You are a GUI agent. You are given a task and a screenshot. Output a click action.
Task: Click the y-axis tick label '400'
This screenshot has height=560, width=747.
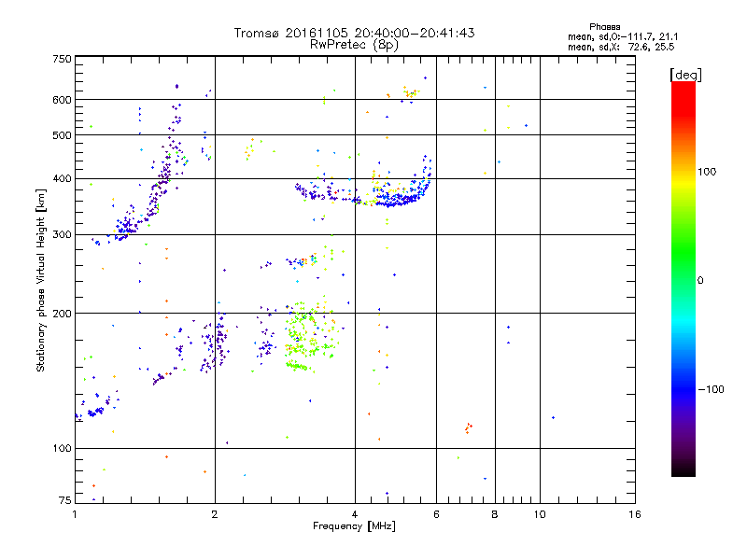[62, 179]
